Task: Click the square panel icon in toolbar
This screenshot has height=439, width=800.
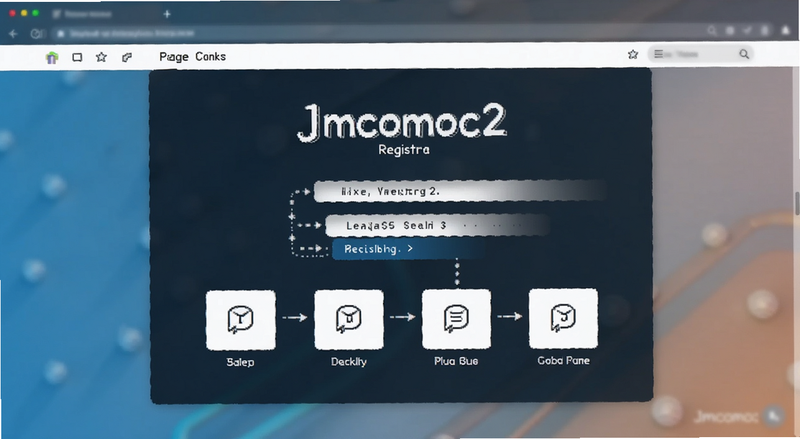Action: coord(77,57)
